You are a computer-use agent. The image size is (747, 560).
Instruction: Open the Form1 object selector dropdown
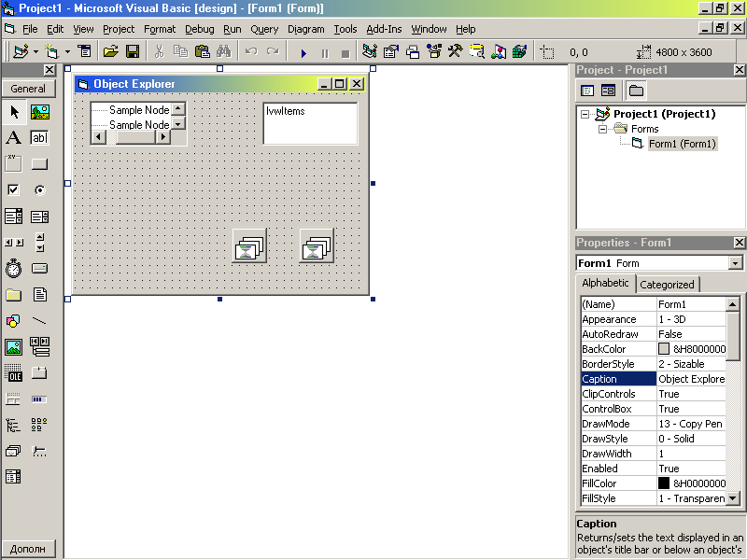click(x=735, y=263)
